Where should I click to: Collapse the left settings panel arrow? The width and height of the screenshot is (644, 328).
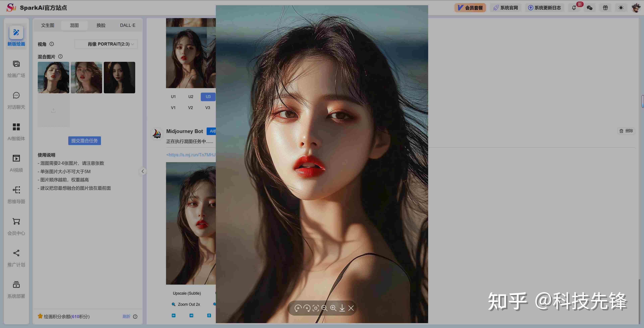coord(143,171)
